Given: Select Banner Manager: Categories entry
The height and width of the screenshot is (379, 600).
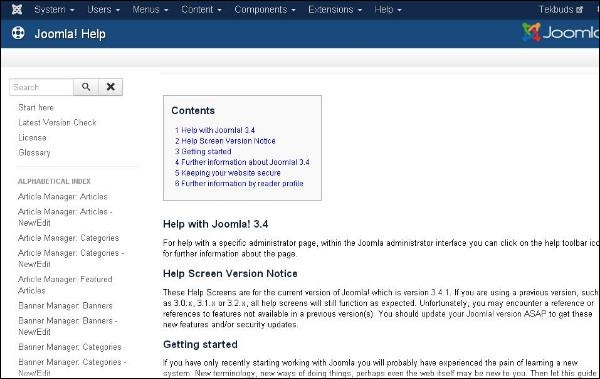Looking at the screenshot, I should 70,347.
